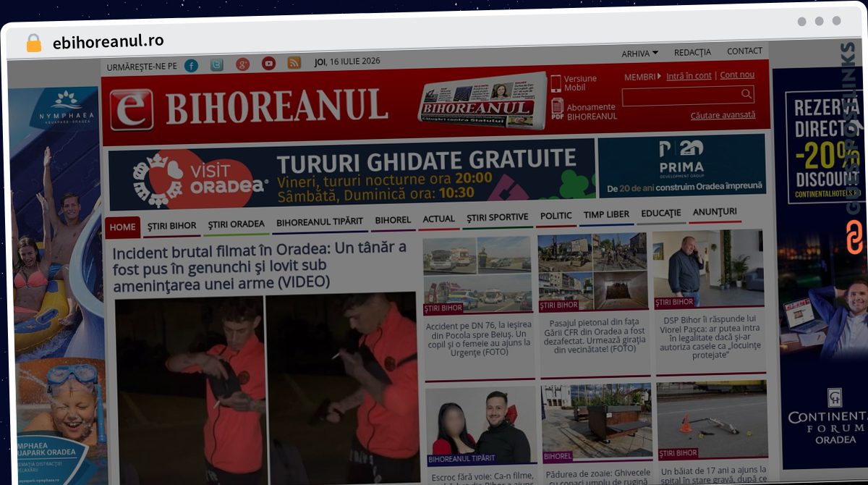The width and height of the screenshot is (868, 485).
Task: Select the TIMP LIBER tab
Action: (x=606, y=214)
